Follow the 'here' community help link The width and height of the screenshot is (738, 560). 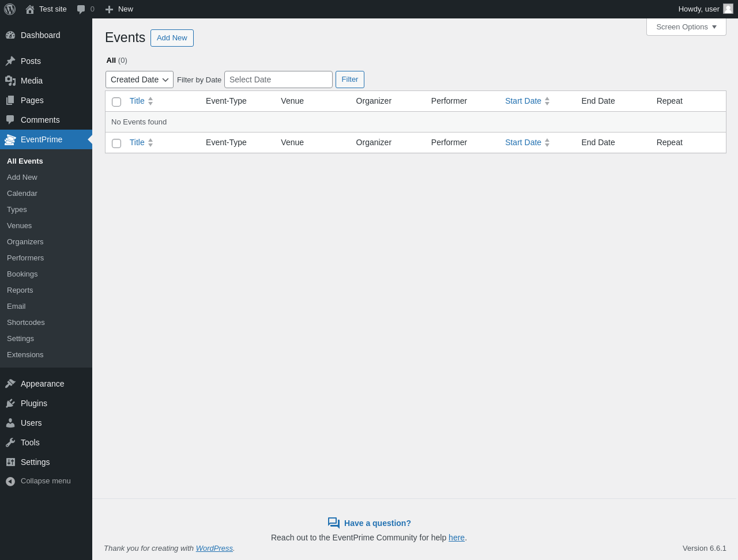pyautogui.click(x=457, y=538)
